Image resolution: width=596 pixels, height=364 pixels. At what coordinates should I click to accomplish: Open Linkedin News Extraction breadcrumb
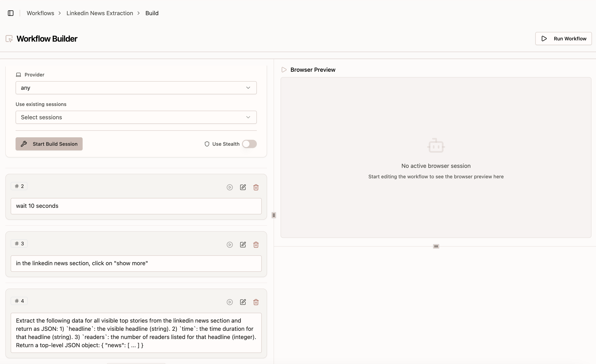click(100, 13)
